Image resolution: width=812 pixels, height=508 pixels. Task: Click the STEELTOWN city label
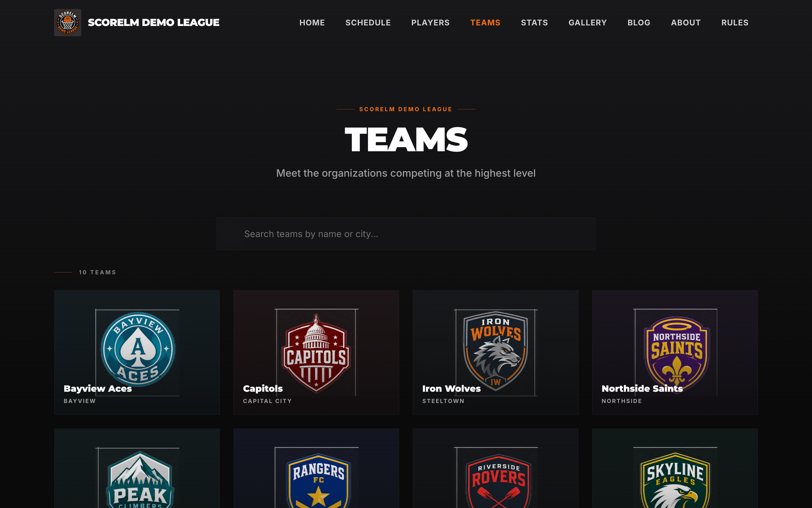(443, 401)
